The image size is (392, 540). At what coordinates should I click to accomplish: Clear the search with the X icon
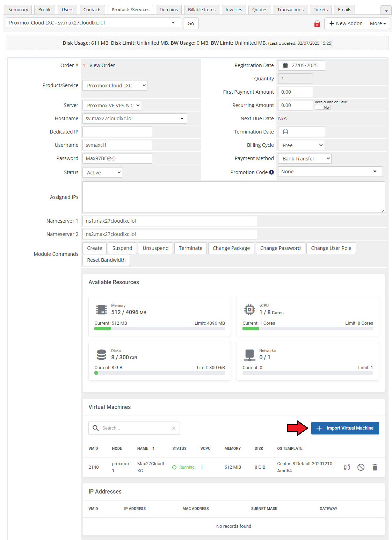coord(174,428)
